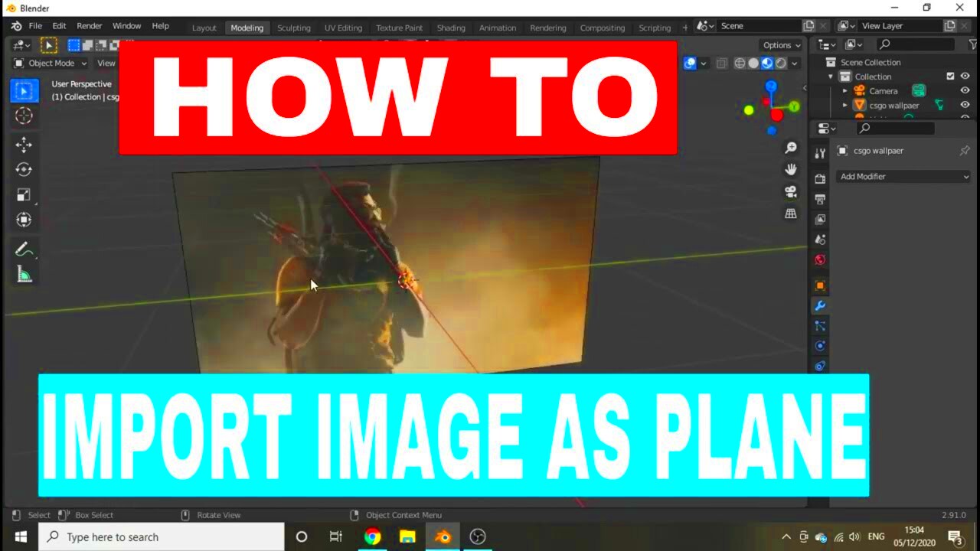Image resolution: width=980 pixels, height=551 pixels.
Task: Click the Pan view hand icon
Action: point(791,169)
